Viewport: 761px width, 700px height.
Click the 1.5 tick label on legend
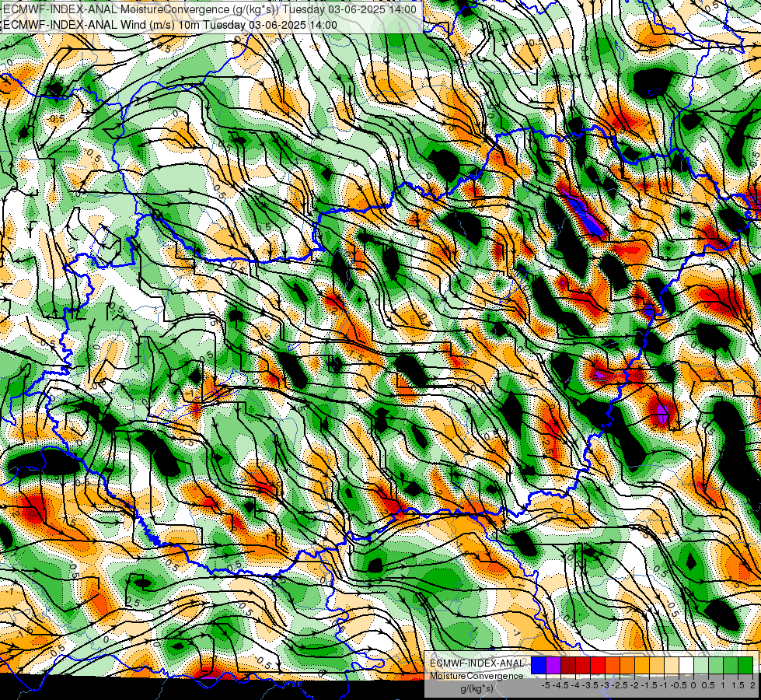738,685
